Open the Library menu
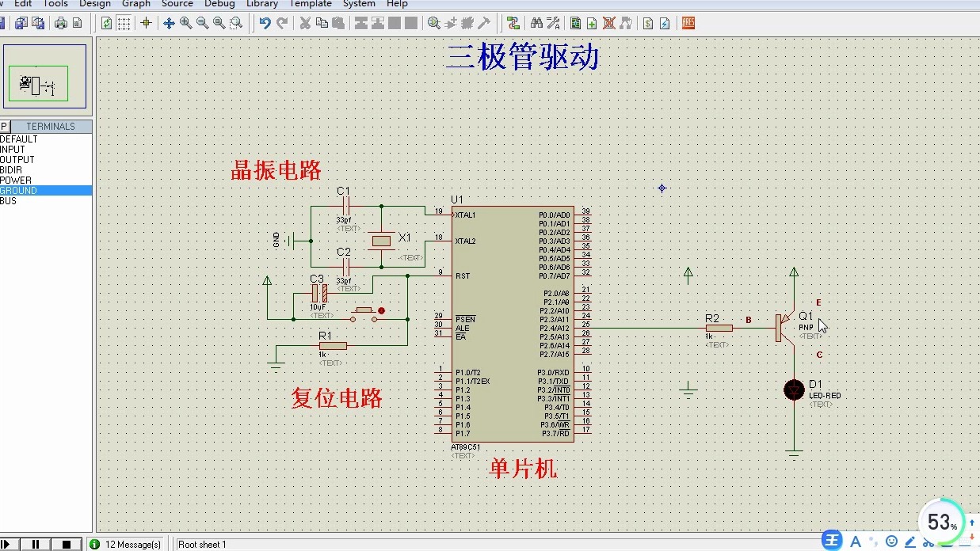 tap(262, 4)
